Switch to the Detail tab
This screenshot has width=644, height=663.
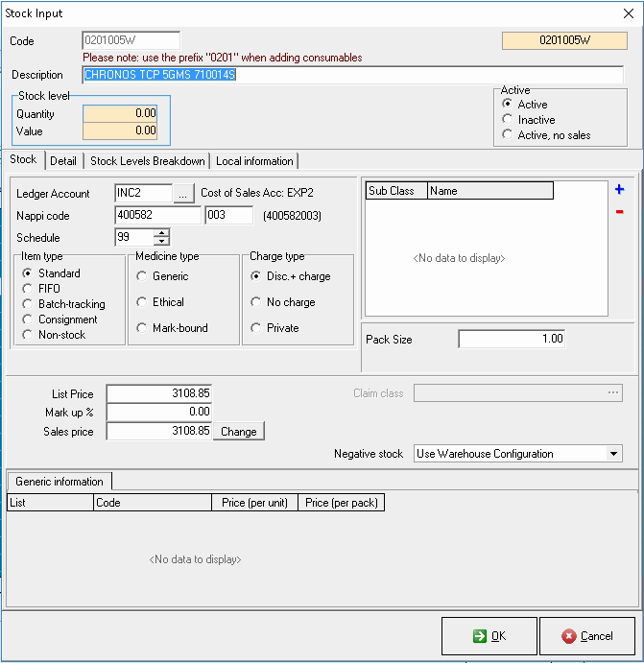click(63, 161)
